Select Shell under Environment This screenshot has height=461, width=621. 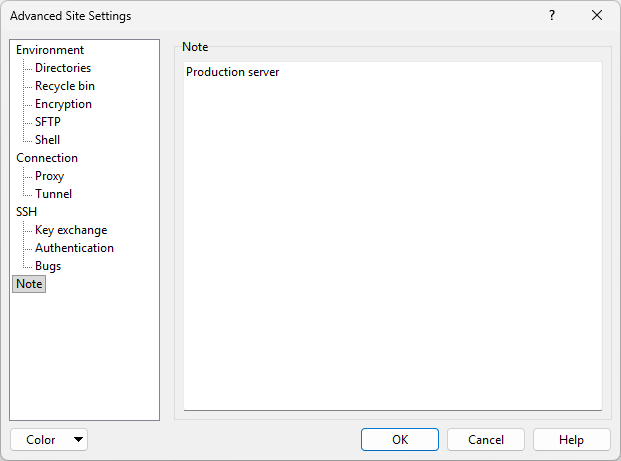coord(48,140)
